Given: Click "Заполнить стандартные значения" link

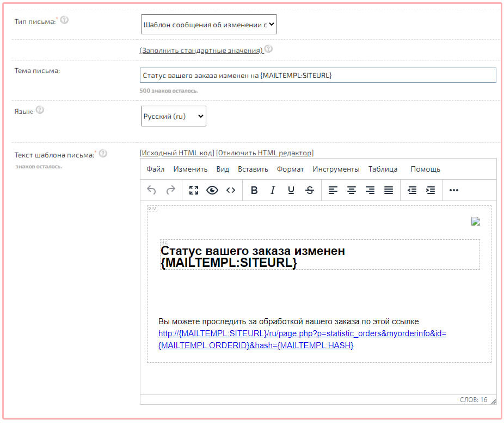Looking at the screenshot, I should 201,50.
